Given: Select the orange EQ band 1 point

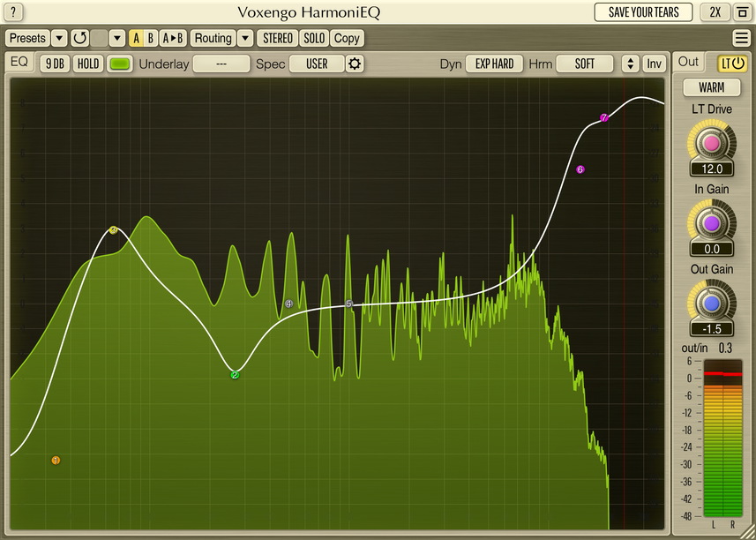Looking at the screenshot, I should [x=56, y=461].
